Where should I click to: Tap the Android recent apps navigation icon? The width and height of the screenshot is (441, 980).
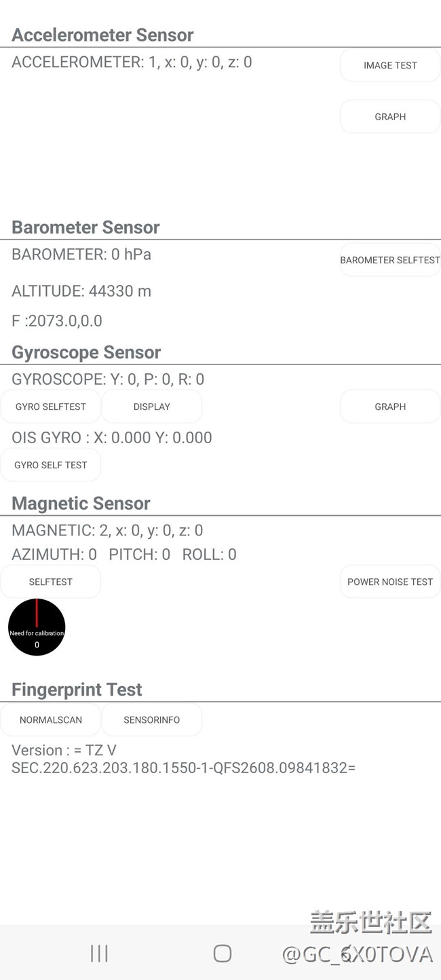99,954
